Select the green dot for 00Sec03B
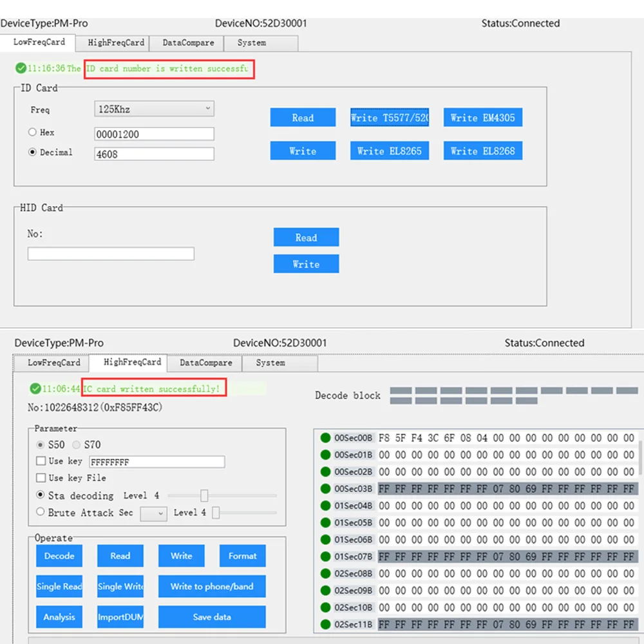Screen dimensions: 644x644 325,489
